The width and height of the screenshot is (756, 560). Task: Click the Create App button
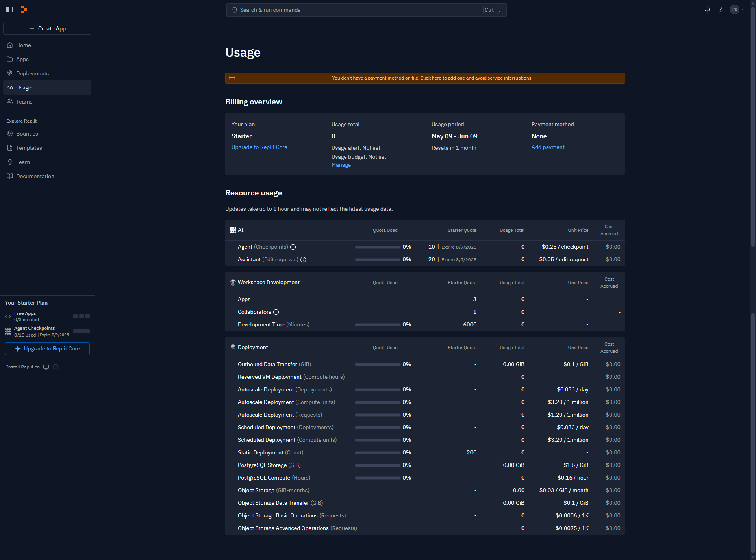[47, 28]
